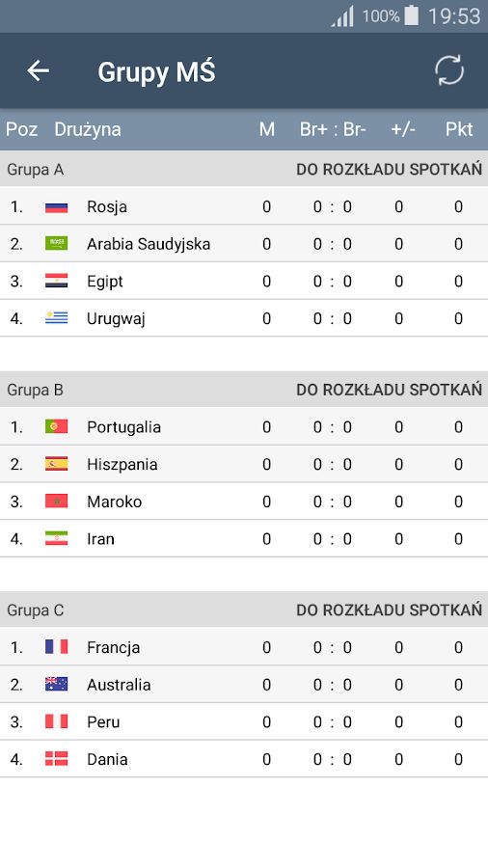Open Grupa A match schedule link
Screen dimensions: 488x868
tap(389, 170)
